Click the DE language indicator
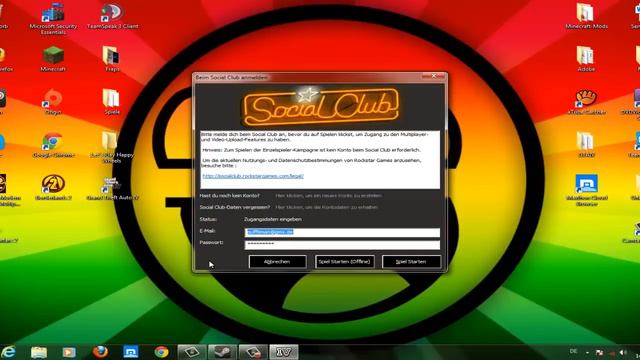 click(x=573, y=351)
